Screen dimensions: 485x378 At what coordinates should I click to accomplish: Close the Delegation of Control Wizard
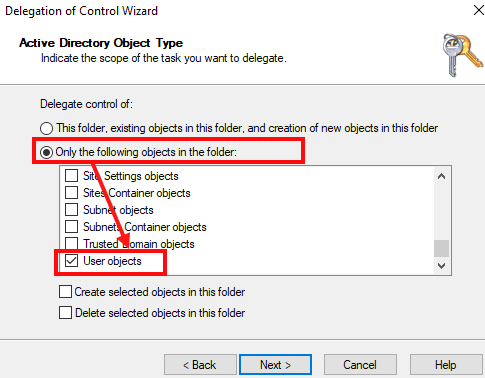pos(479,10)
